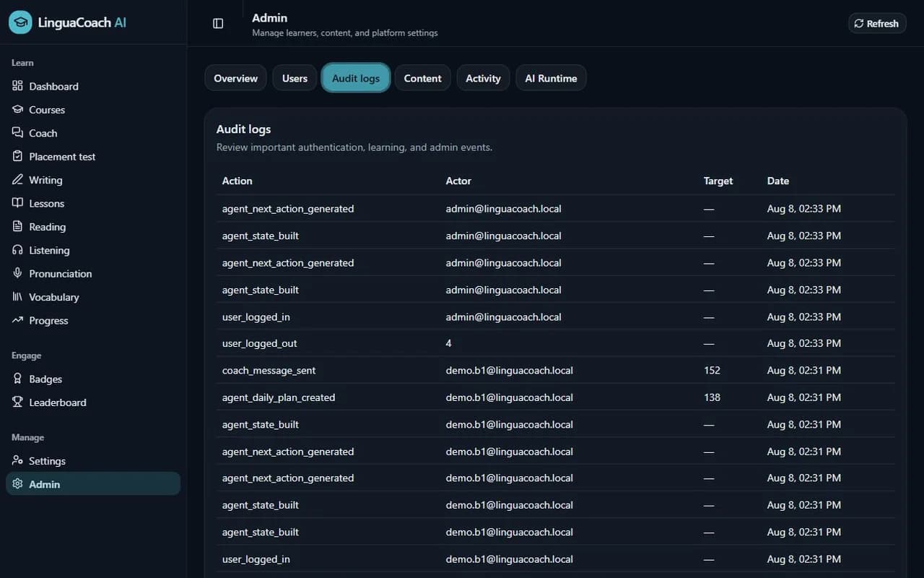The width and height of the screenshot is (924, 578).
Task: Click the Courses cap icon
Action: pos(17,110)
